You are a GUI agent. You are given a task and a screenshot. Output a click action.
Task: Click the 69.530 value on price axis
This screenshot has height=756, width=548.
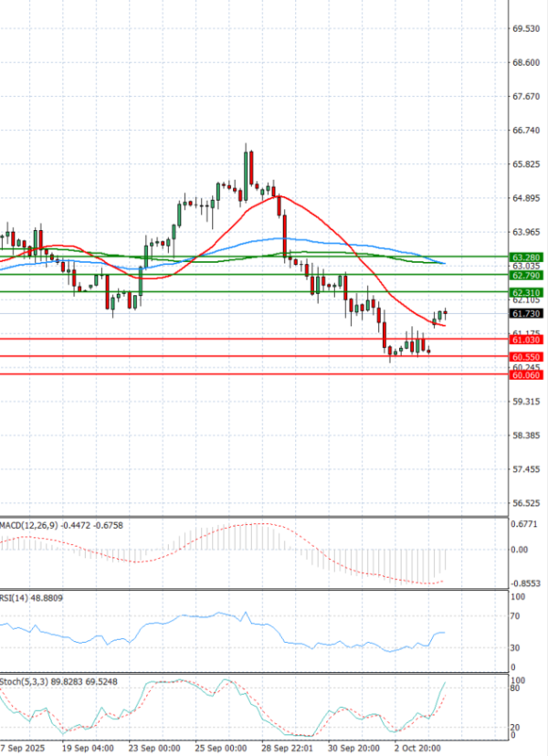pos(525,29)
